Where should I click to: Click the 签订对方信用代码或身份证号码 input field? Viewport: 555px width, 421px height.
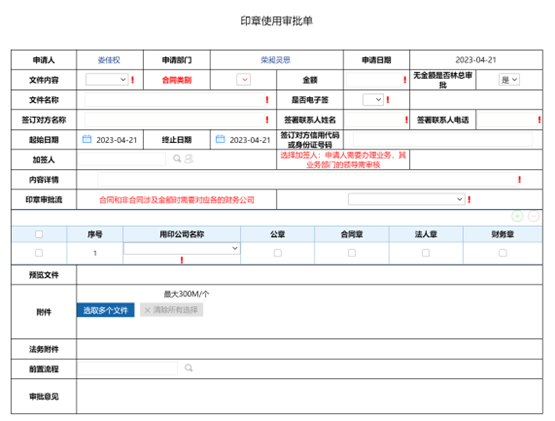pyautogui.click(x=442, y=140)
